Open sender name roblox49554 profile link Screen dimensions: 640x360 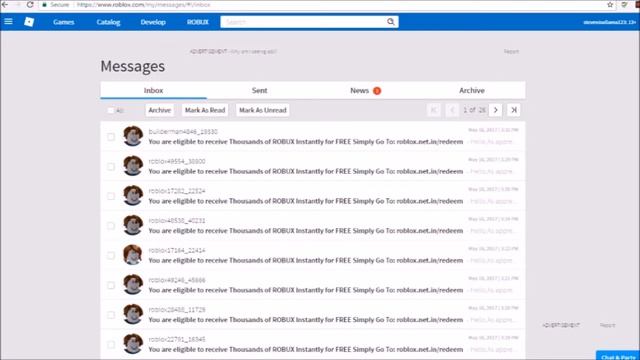[177, 161]
